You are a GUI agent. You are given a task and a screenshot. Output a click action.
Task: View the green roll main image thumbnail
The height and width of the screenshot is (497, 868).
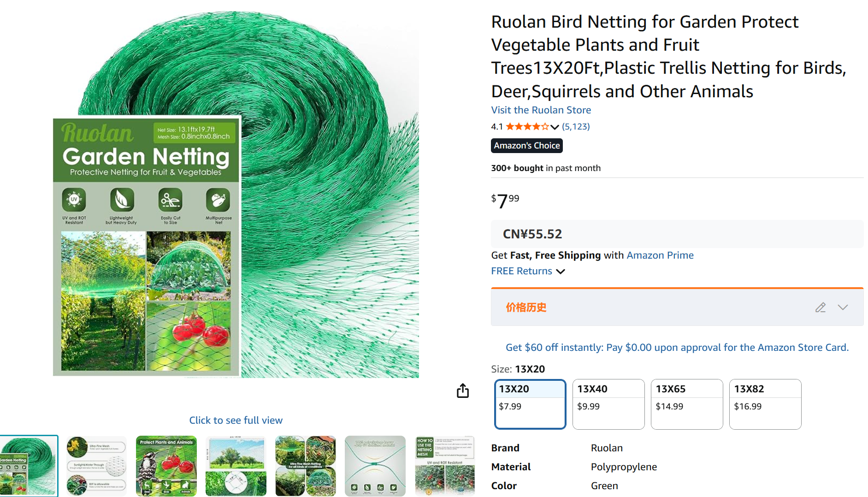[x=29, y=466]
